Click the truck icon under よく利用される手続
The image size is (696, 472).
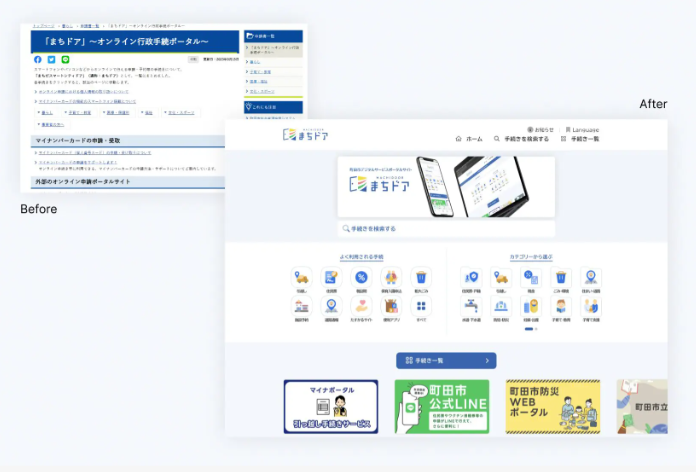[x=301, y=277]
